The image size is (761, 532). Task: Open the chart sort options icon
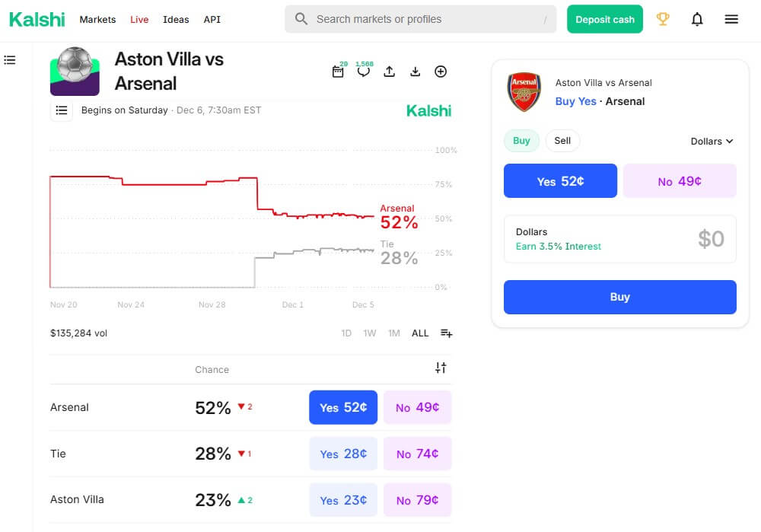(446, 333)
